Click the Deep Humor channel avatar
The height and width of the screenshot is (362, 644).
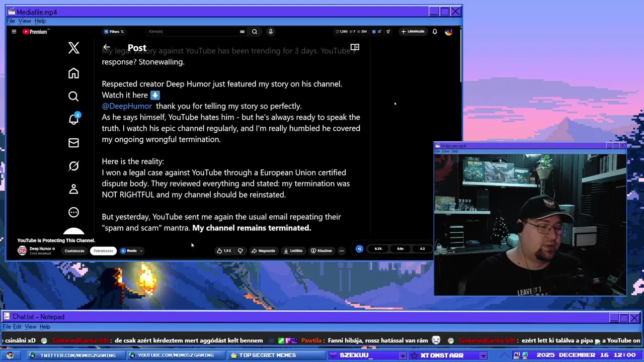pyautogui.click(x=22, y=250)
